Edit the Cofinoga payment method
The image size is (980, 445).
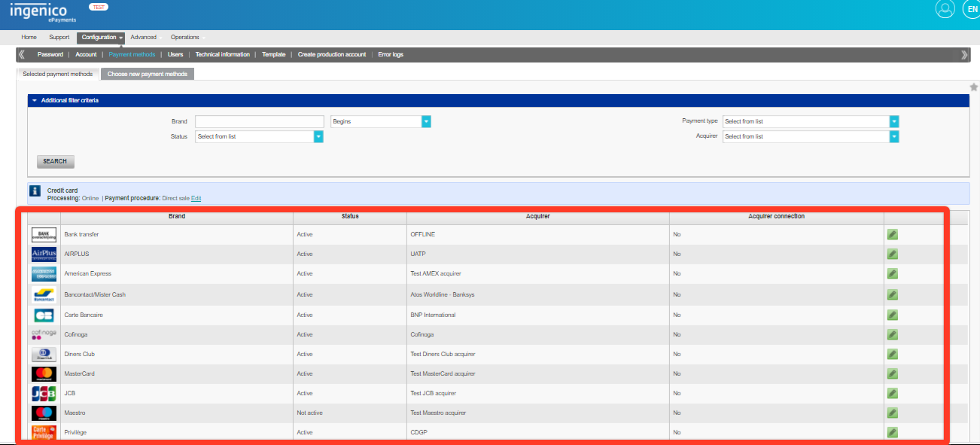pos(893,334)
